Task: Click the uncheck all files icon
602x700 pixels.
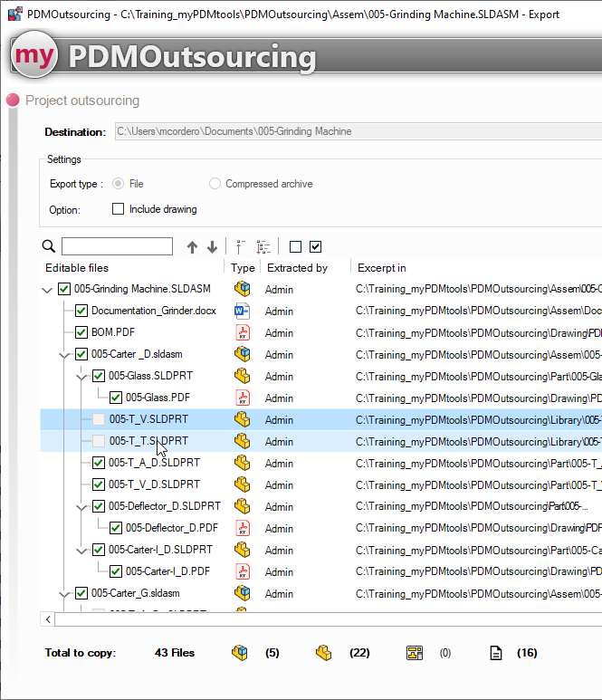Action: [x=295, y=246]
